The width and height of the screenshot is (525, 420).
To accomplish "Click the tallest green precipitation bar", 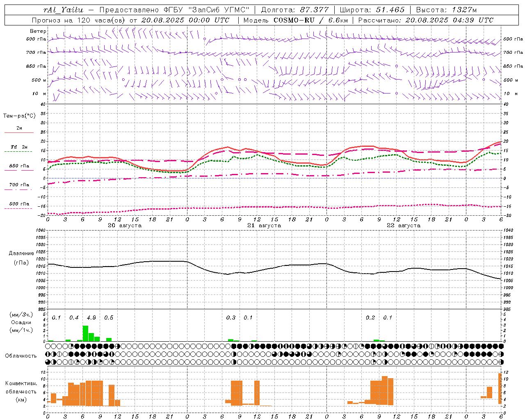I will [x=85, y=333].
